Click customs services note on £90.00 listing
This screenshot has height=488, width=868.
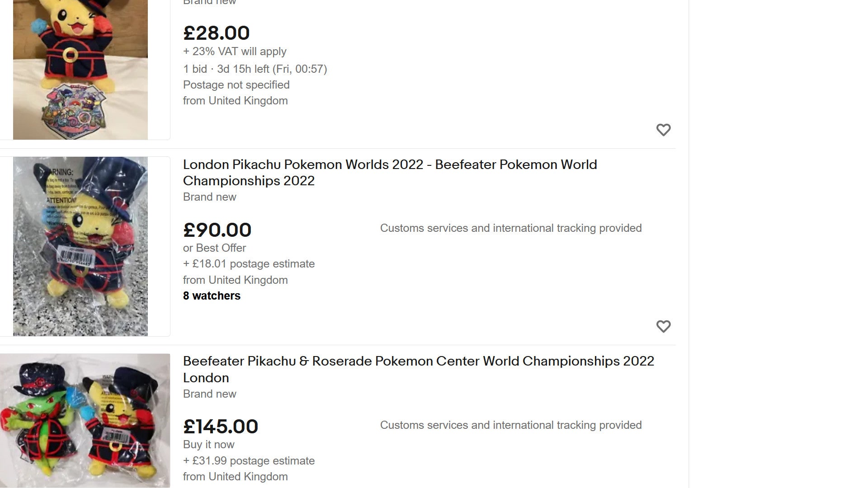(x=511, y=228)
